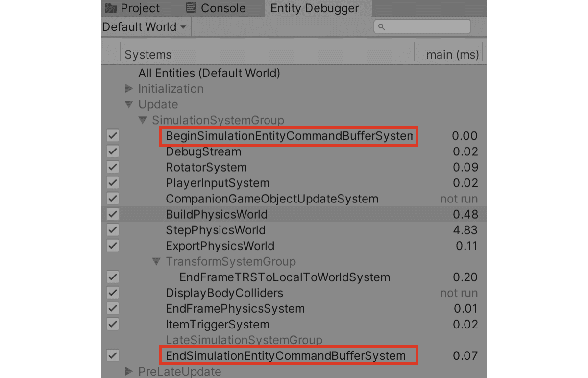Disable the EndFramePhysicsSystem checkbox
The width and height of the screenshot is (588, 378).
113,308
